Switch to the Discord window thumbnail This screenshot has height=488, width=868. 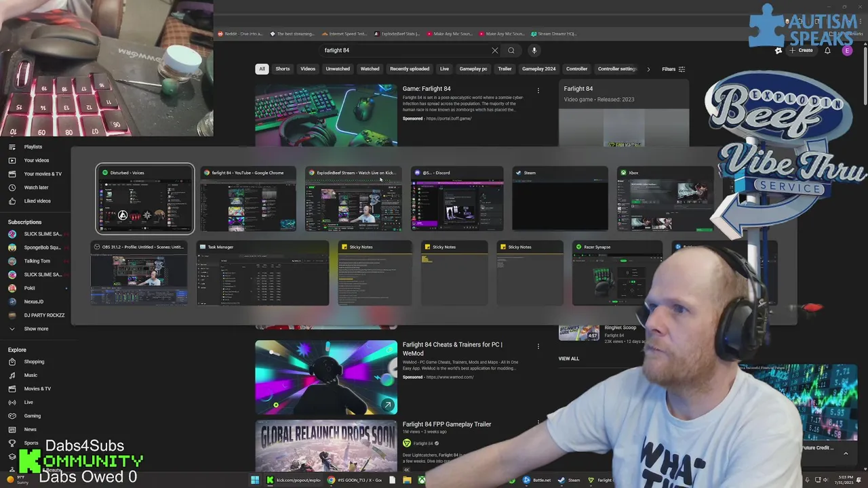click(x=458, y=199)
